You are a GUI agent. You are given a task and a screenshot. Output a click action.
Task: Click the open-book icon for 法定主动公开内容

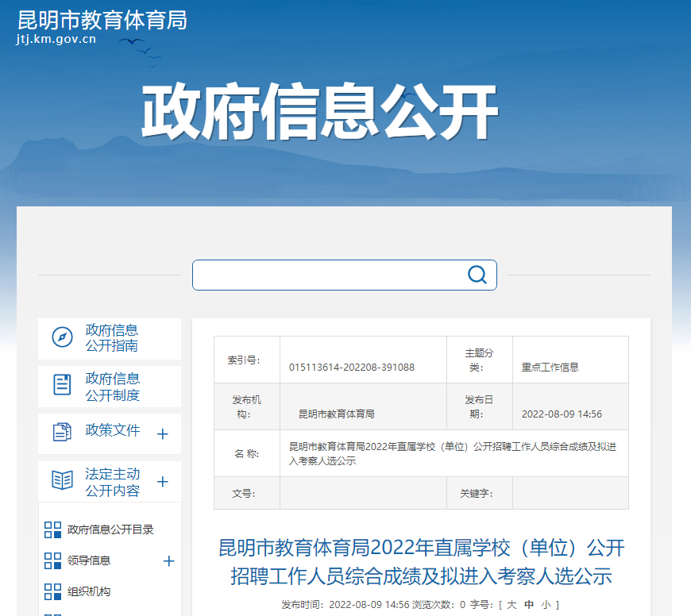pos(62,480)
